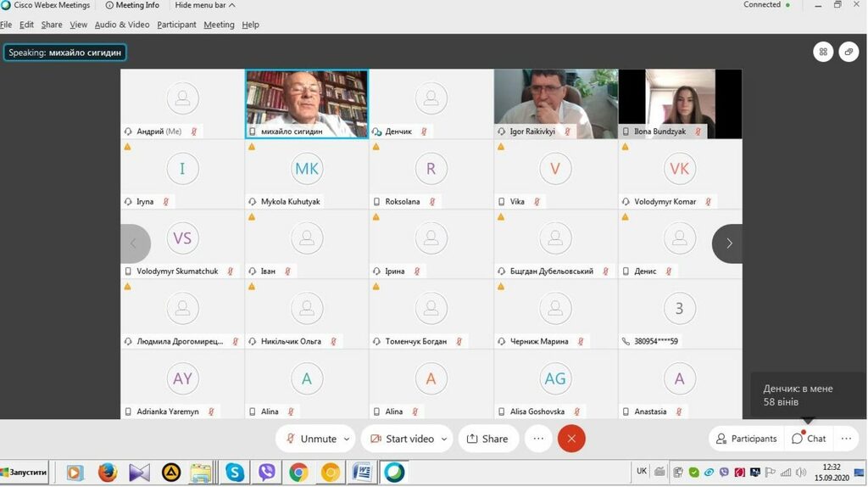Screen dimensions: 868x487
Task: Open Firefox from the taskbar
Action: [107, 473]
